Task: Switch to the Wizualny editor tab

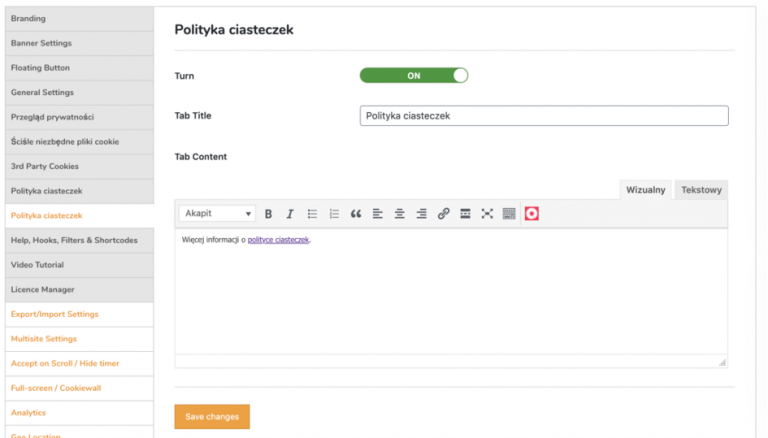Action: click(646, 190)
